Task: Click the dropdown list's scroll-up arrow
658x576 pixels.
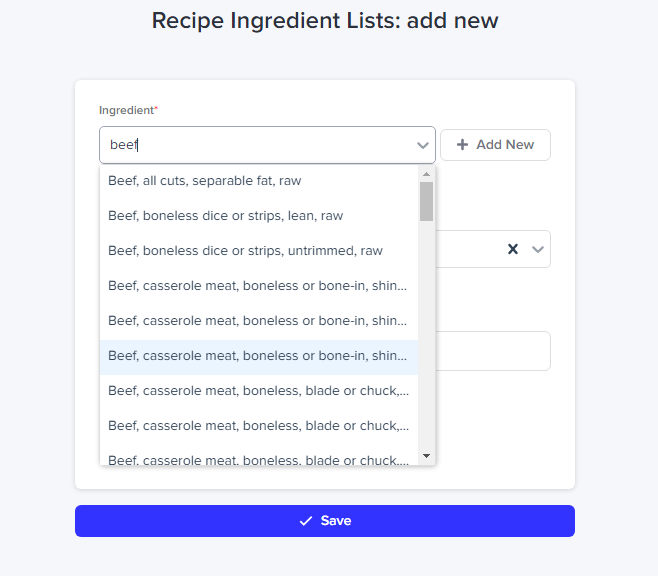Action: coord(426,173)
